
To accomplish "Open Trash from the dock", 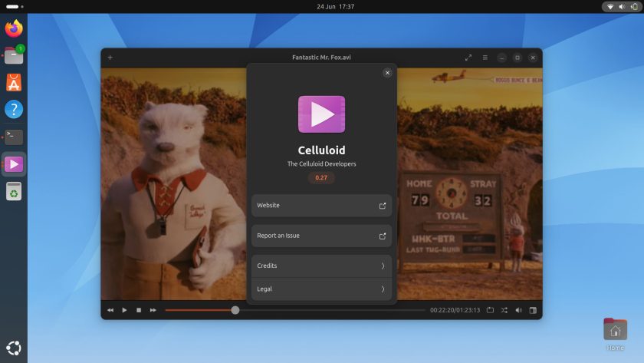I will [14, 192].
